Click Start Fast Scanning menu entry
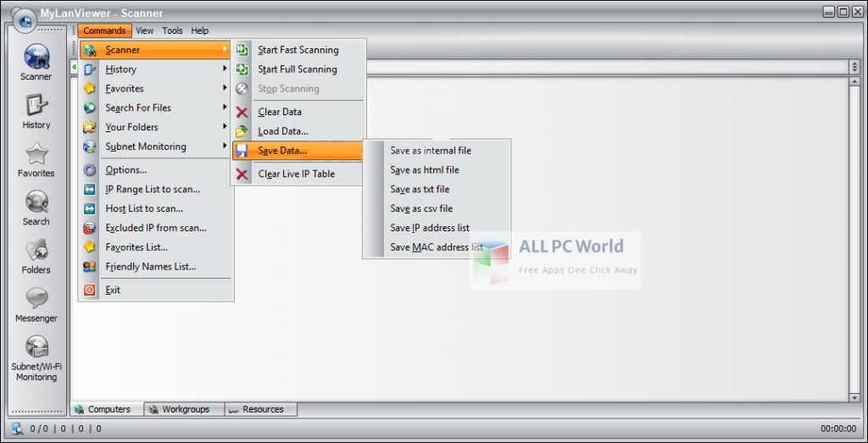 click(x=298, y=50)
